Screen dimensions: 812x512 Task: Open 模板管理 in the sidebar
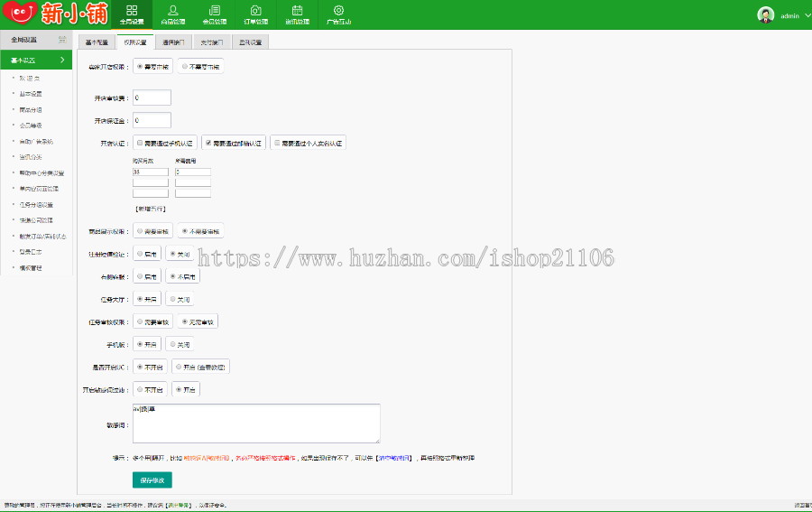point(31,268)
